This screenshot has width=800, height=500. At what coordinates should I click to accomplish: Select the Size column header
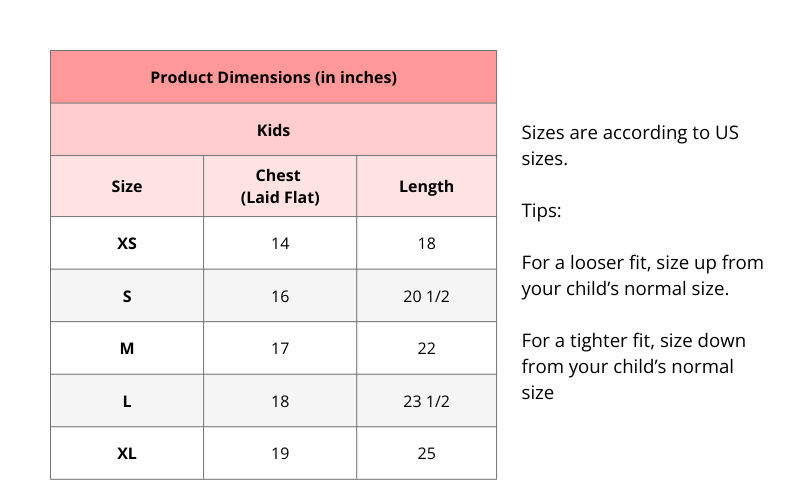point(127,186)
